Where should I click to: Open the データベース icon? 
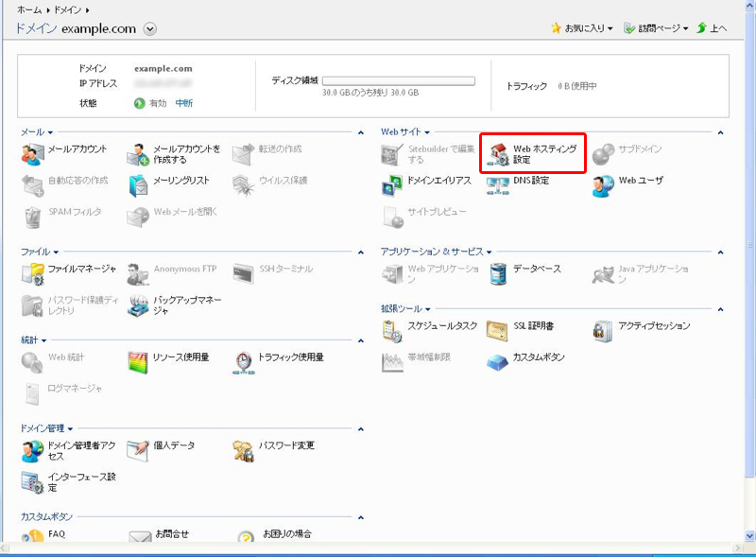[x=498, y=274]
